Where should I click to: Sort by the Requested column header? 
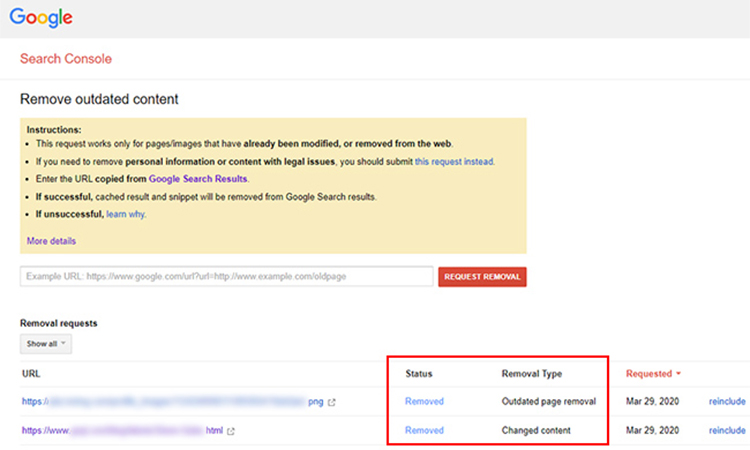[x=648, y=374]
